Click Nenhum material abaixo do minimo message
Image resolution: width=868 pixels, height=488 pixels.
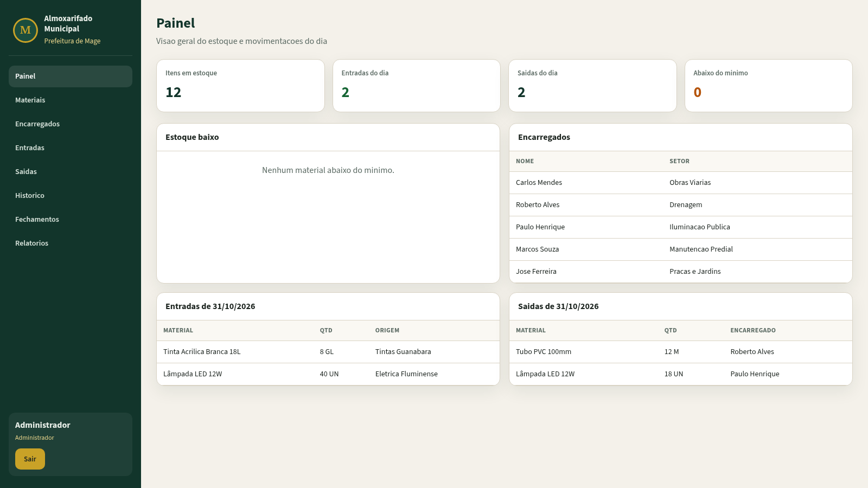pos(328,170)
